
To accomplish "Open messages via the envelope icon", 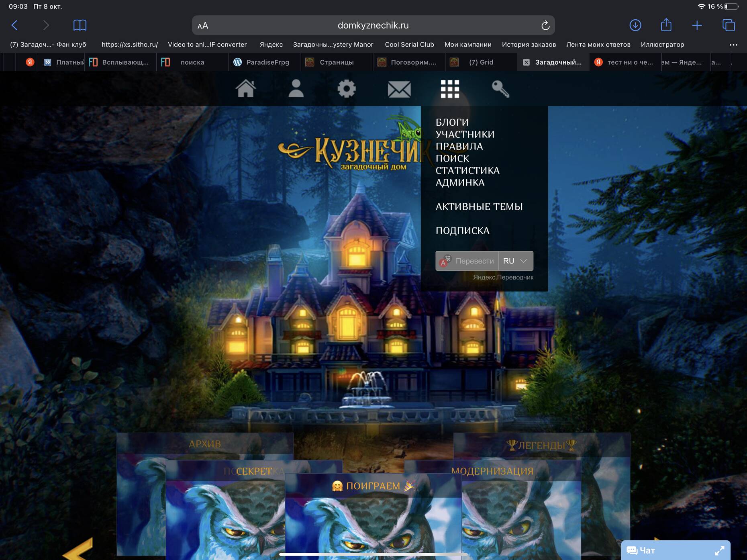I will point(399,89).
